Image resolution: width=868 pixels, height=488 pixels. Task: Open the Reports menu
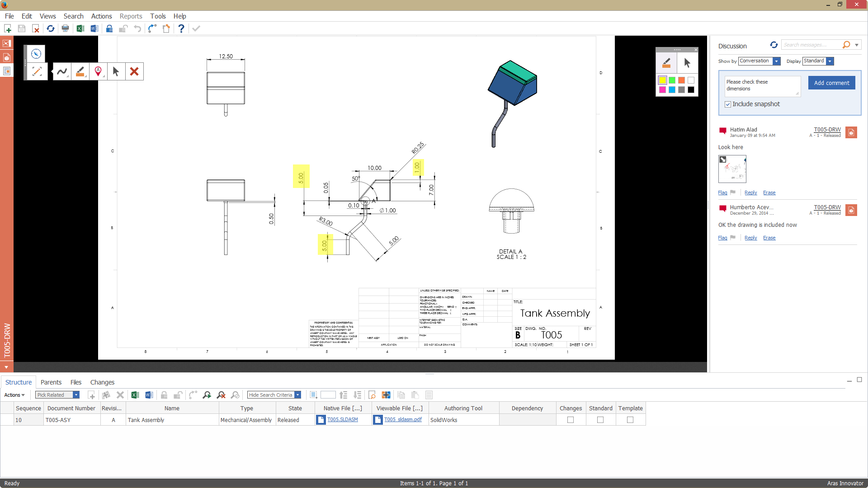pos(131,16)
